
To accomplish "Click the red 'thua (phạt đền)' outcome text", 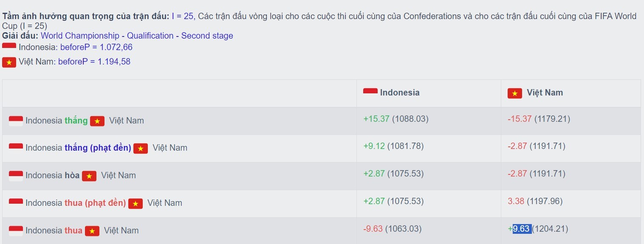I will pos(95,203).
